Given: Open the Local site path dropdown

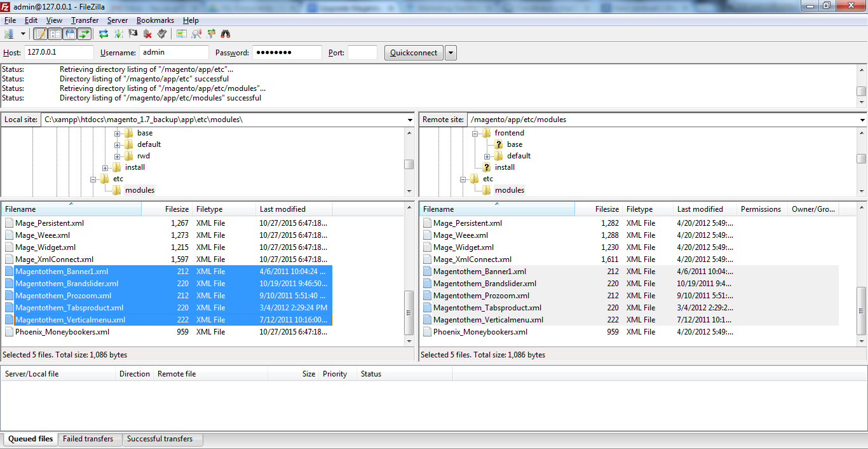Looking at the screenshot, I should [x=409, y=120].
